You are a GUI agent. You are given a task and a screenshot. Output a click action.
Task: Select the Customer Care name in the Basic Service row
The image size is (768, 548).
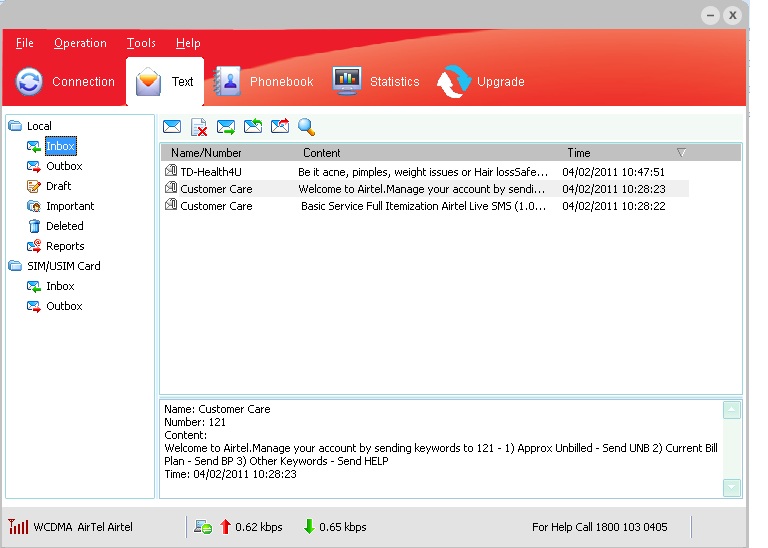point(216,206)
